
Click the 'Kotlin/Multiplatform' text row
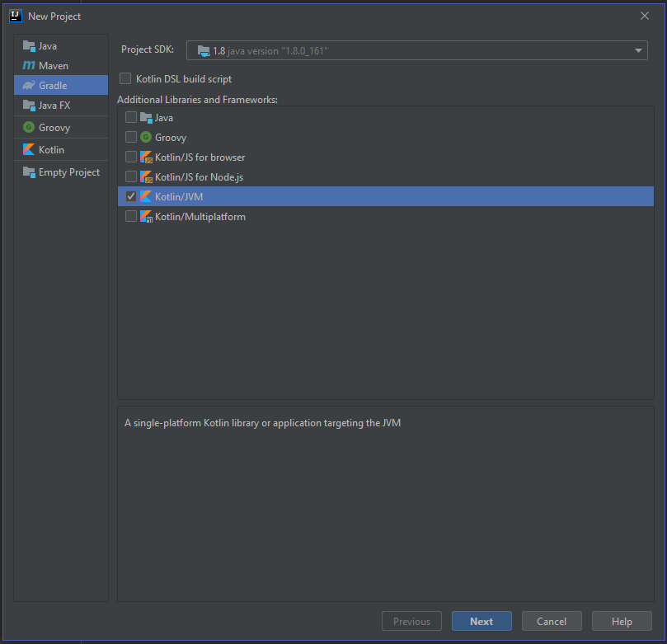[386, 216]
